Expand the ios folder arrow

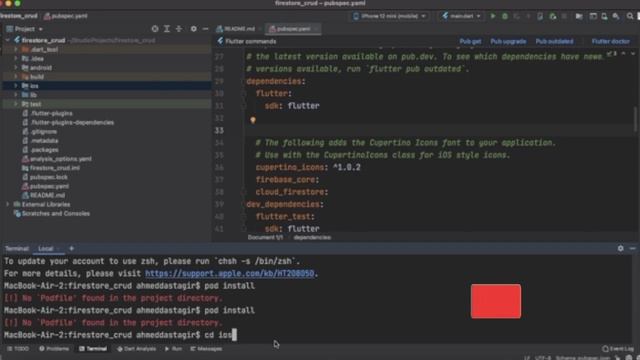(16, 86)
